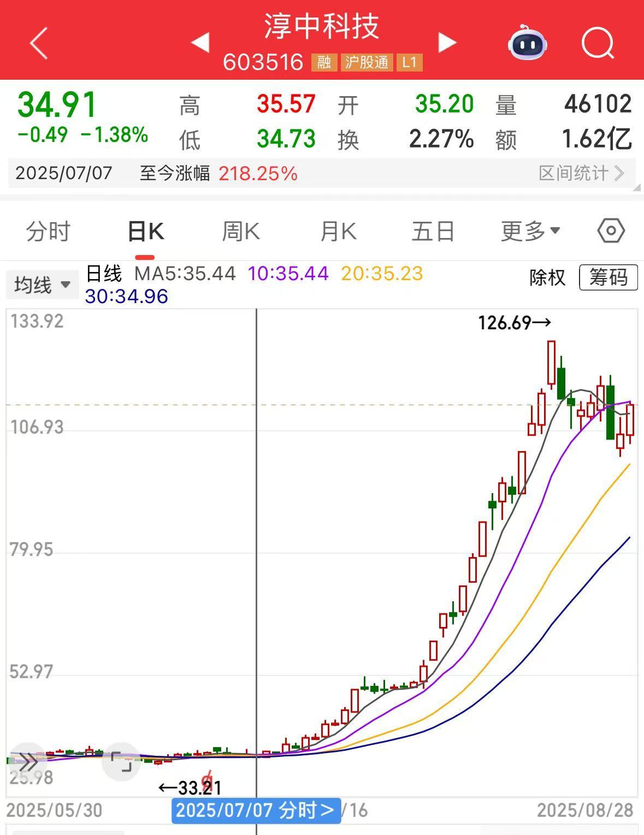Expand the 更多 chart period dropdown
Viewport: 644px width, 835px height.
tap(530, 232)
